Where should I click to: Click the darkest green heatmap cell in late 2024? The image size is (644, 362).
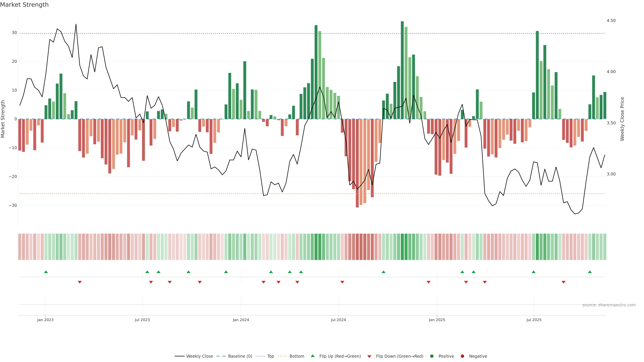(402, 247)
